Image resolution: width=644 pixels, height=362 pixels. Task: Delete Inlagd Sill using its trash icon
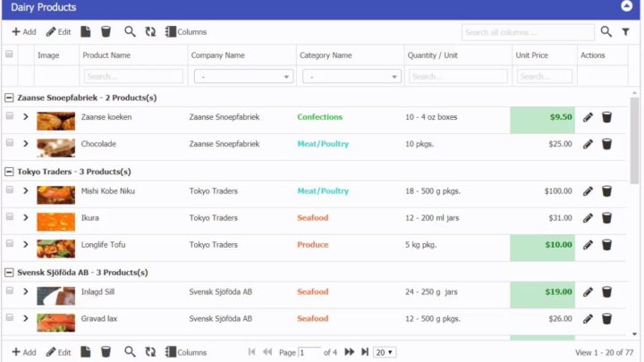click(x=606, y=291)
